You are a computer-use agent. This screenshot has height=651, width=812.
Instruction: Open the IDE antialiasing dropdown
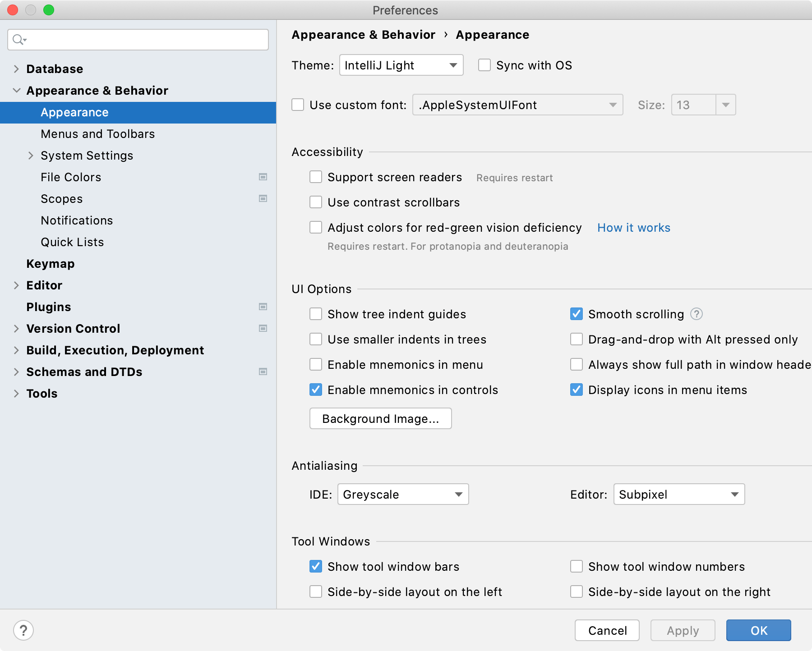(403, 495)
